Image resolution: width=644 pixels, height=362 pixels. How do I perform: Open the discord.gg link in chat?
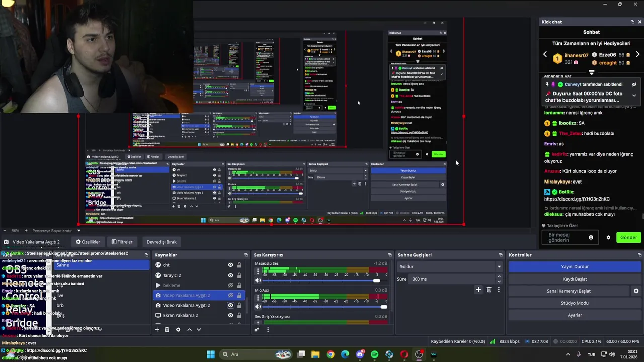pyautogui.click(x=577, y=199)
